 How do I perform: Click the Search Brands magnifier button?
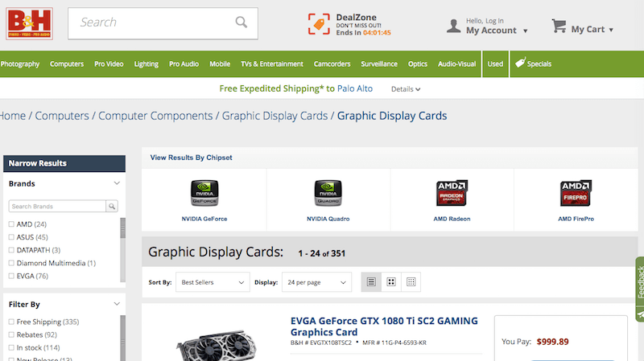[x=112, y=207]
